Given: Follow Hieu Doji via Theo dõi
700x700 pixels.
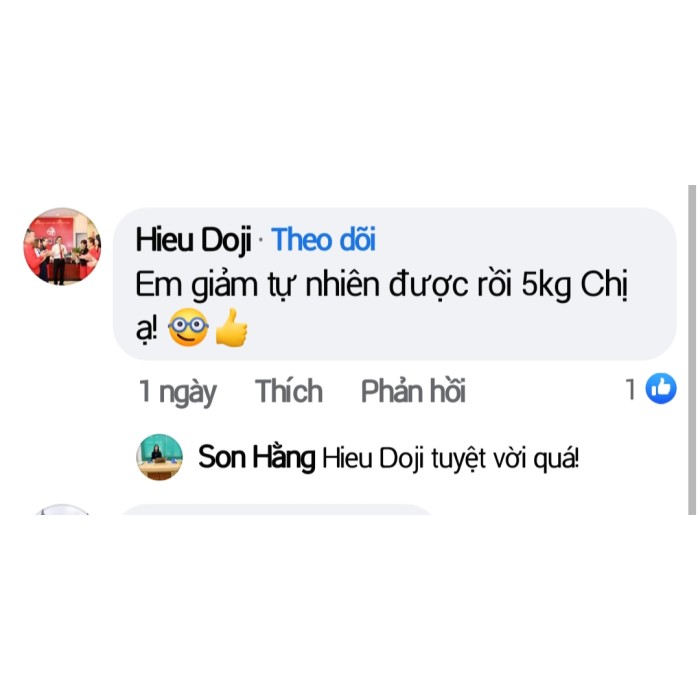Looking at the screenshot, I should 323,240.
